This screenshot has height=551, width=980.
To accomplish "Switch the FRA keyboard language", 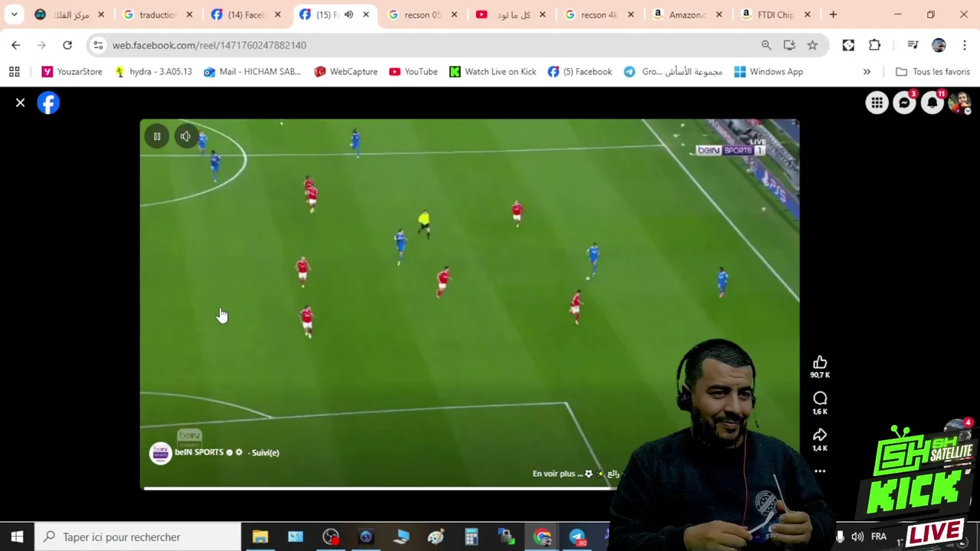I will coord(879,537).
